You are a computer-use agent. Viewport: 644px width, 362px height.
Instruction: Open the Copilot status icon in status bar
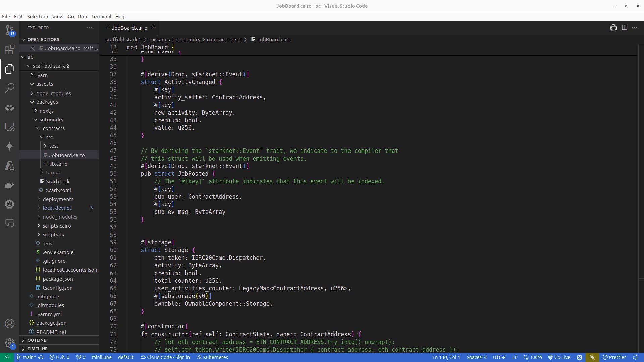point(579,357)
